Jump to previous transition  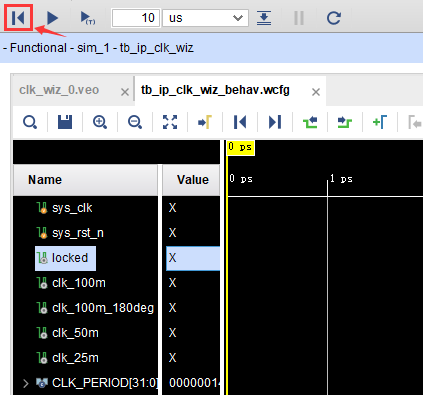[x=310, y=122]
